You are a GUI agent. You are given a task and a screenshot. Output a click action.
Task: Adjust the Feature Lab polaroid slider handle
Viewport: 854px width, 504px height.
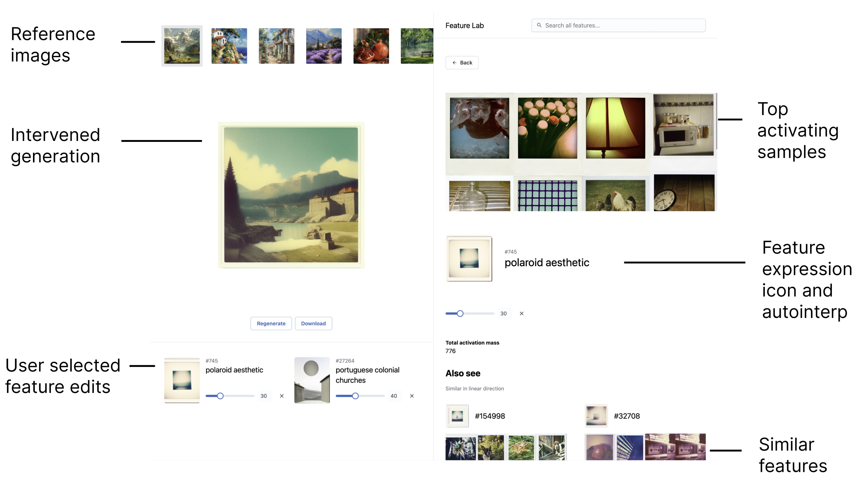[460, 313]
